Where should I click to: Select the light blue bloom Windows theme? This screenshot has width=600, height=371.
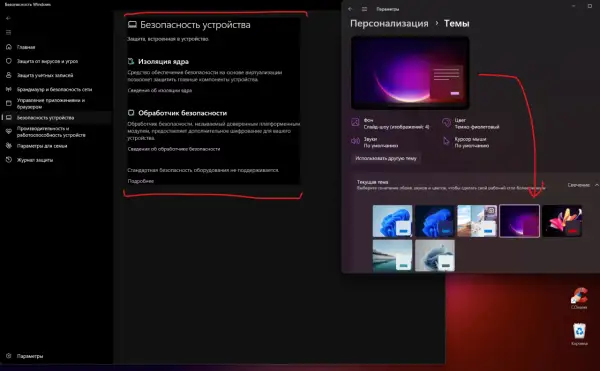(x=392, y=221)
